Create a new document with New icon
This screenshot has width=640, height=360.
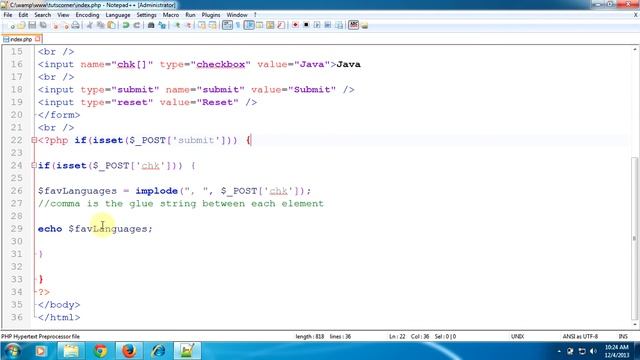12,25
